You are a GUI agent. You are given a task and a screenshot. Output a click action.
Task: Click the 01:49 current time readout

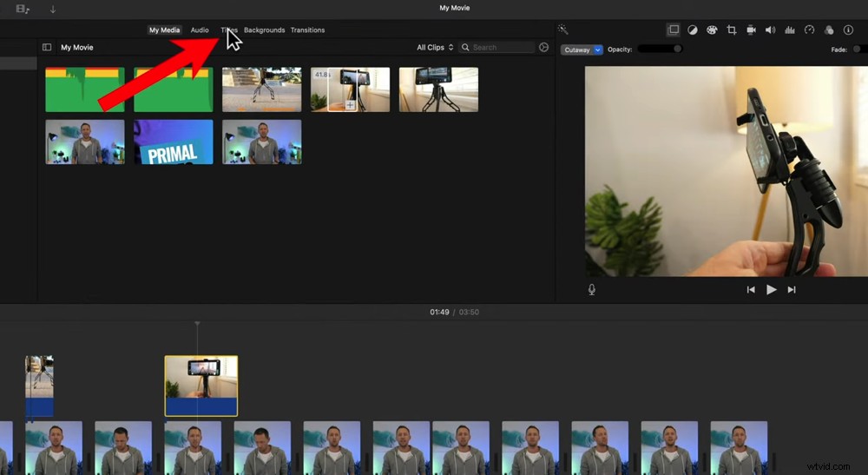[x=439, y=313]
